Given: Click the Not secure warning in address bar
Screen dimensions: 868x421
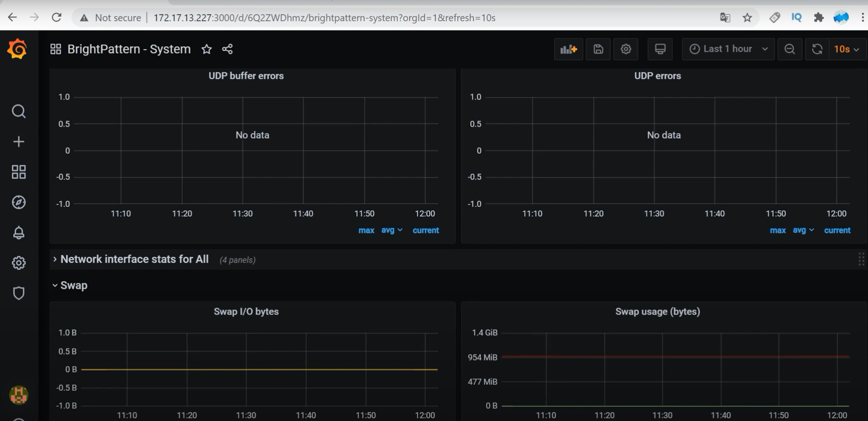Looking at the screenshot, I should coord(110,17).
